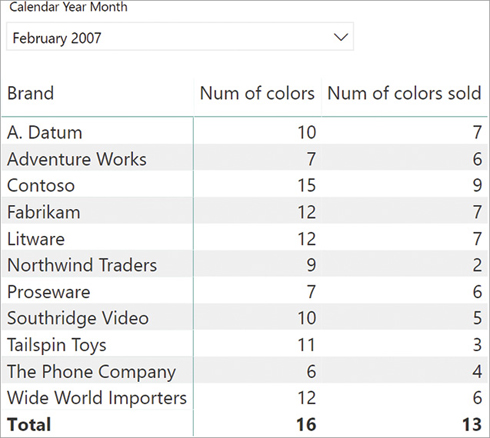The width and height of the screenshot is (490, 438).
Task: Select the Contoso brand cell
Action: [41, 185]
